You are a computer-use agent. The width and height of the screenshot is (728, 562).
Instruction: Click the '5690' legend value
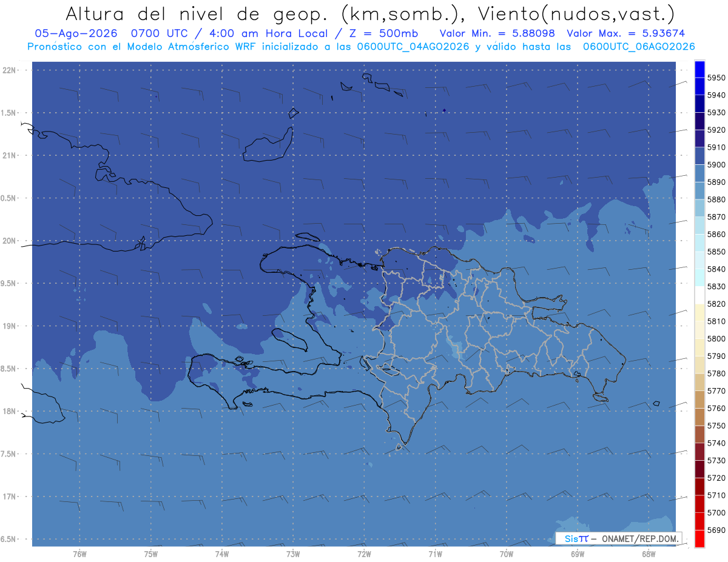(x=716, y=530)
